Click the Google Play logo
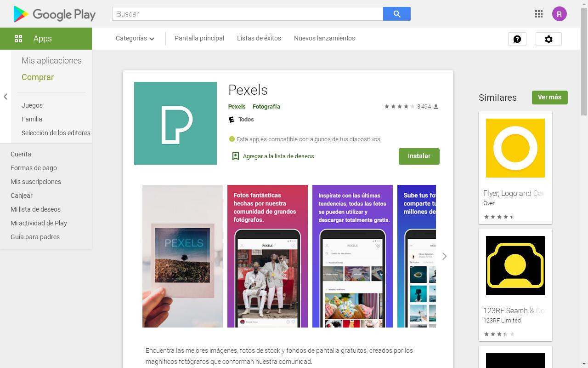The image size is (588, 368). [55, 14]
